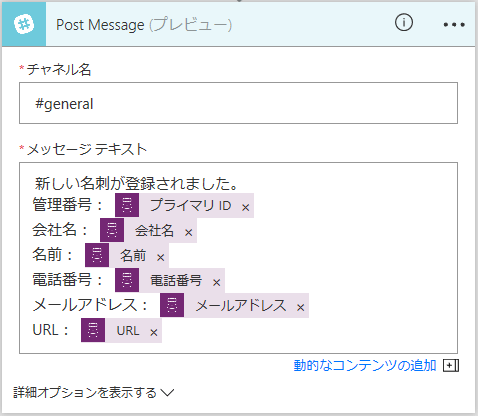
Task: Remove the プライマリ ID dynamic token
Action: coord(246,207)
